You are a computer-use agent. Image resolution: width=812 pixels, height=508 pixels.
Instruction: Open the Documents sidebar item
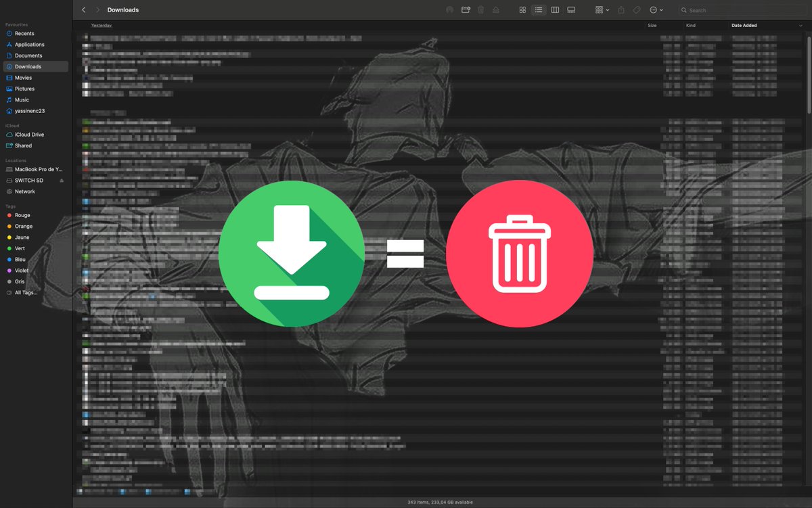click(27, 55)
